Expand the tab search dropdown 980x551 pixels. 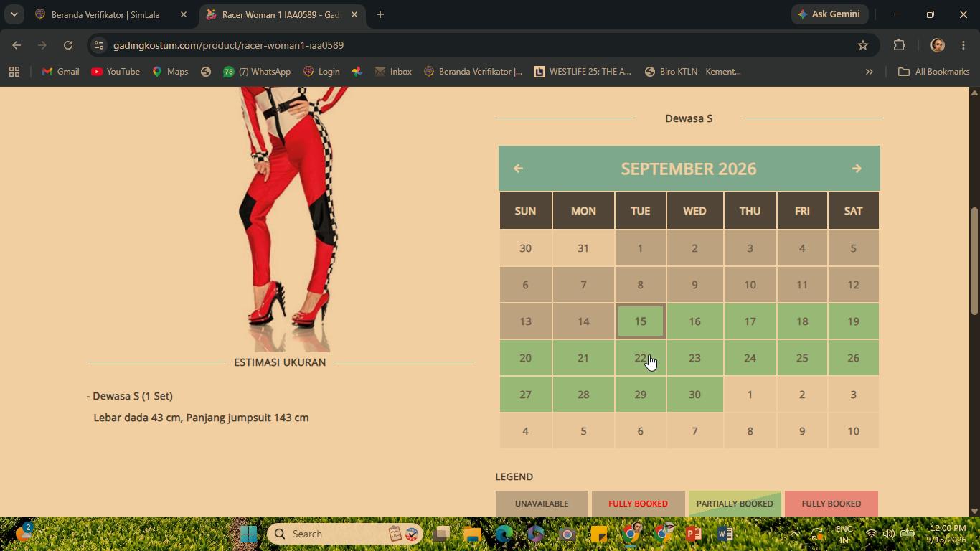point(14,14)
